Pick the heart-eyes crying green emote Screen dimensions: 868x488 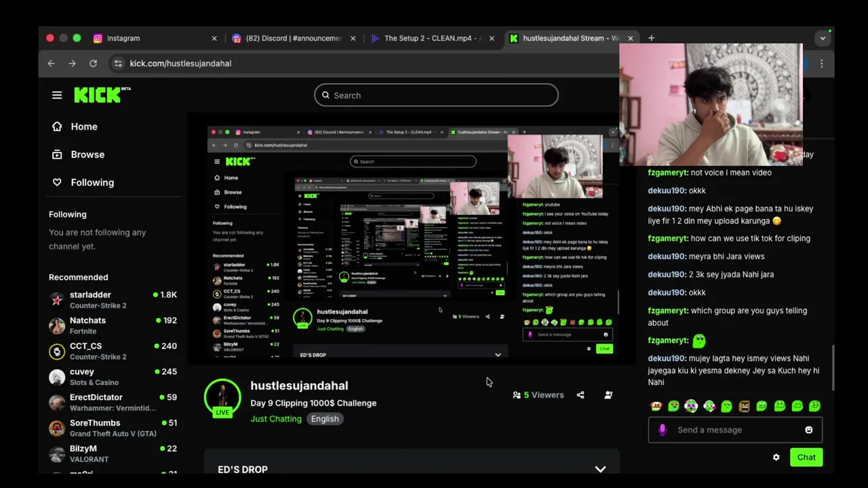click(673, 406)
